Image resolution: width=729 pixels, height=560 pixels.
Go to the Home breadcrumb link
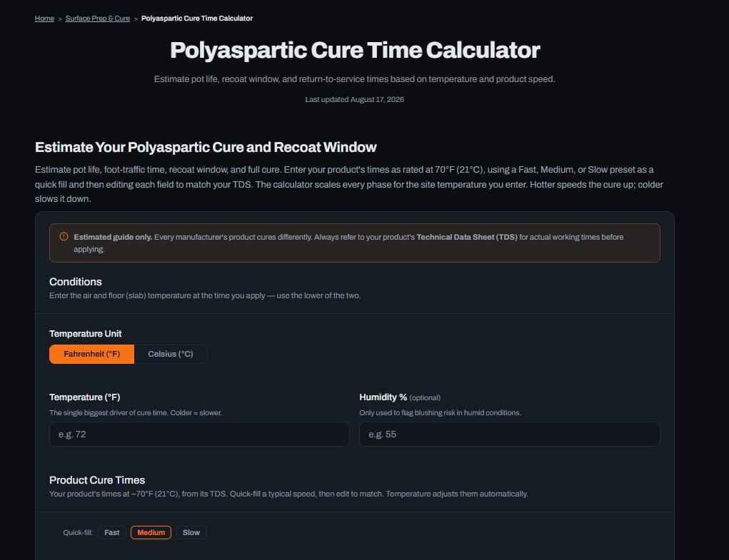[x=45, y=18]
